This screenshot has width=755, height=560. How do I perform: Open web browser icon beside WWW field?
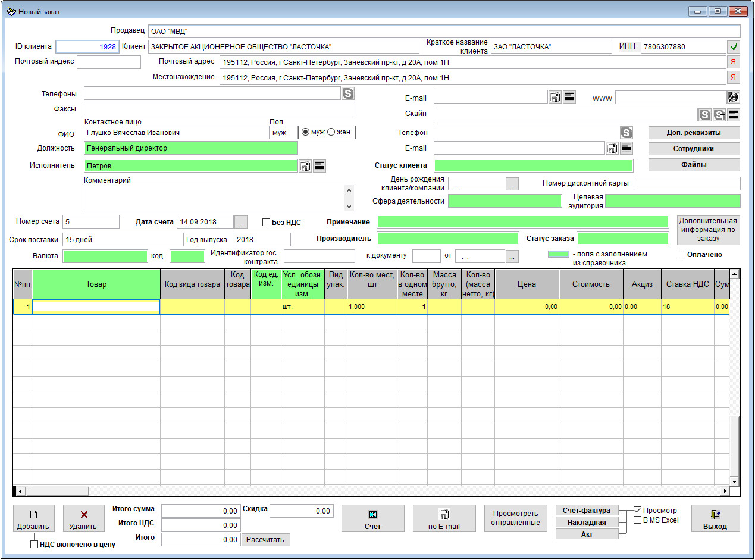click(734, 98)
